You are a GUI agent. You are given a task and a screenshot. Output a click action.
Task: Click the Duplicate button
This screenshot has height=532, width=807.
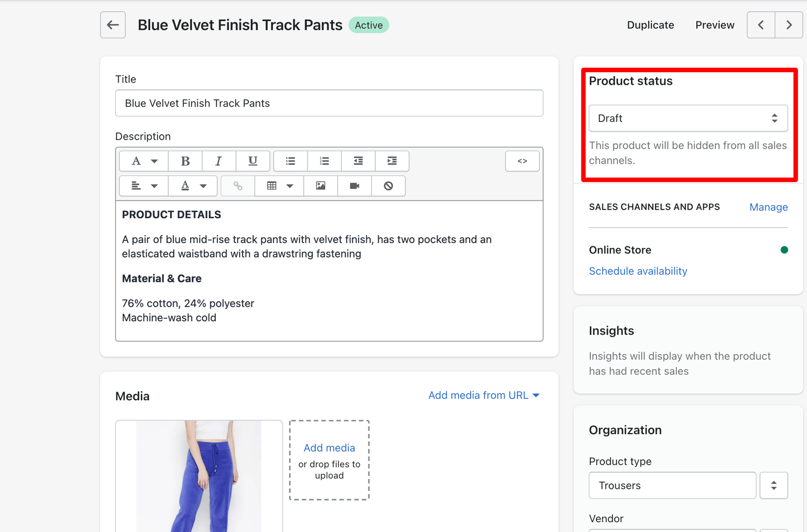coord(650,25)
